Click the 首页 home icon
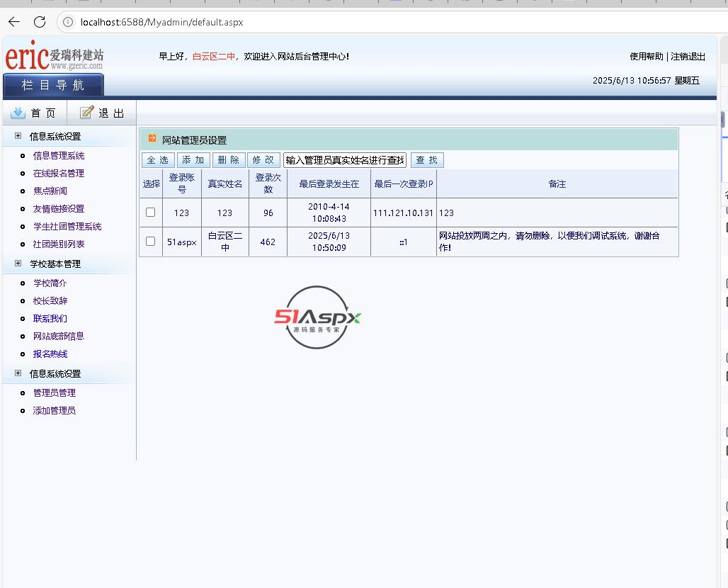Screen dimensions: 728x588 (x=18, y=113)
